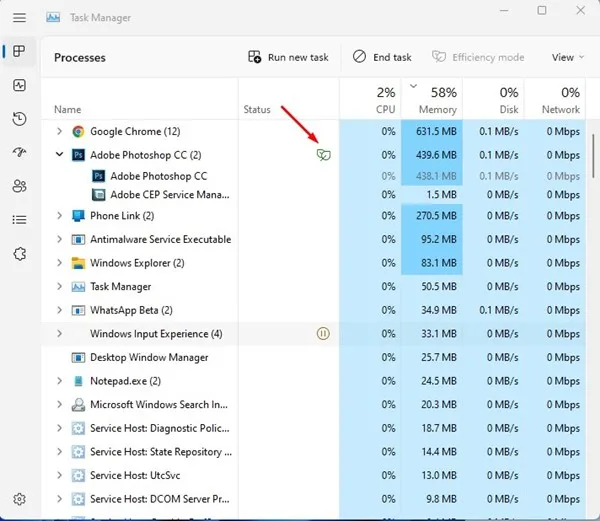The height and width of the screenshot is (521, 600).
Task: Expand the Phone Link (2) group
Action: coord(59,215)
